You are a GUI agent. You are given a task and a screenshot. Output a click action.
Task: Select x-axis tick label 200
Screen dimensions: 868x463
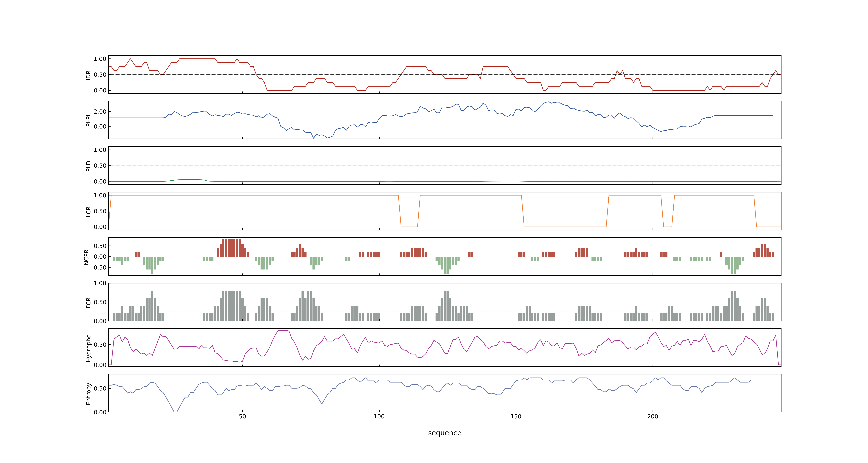(653, 416)
